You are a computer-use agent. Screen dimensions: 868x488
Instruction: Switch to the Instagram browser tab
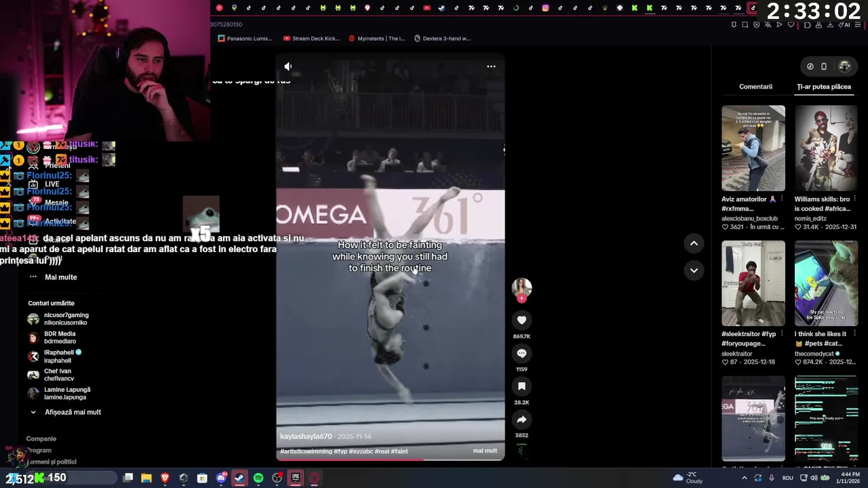545,8
